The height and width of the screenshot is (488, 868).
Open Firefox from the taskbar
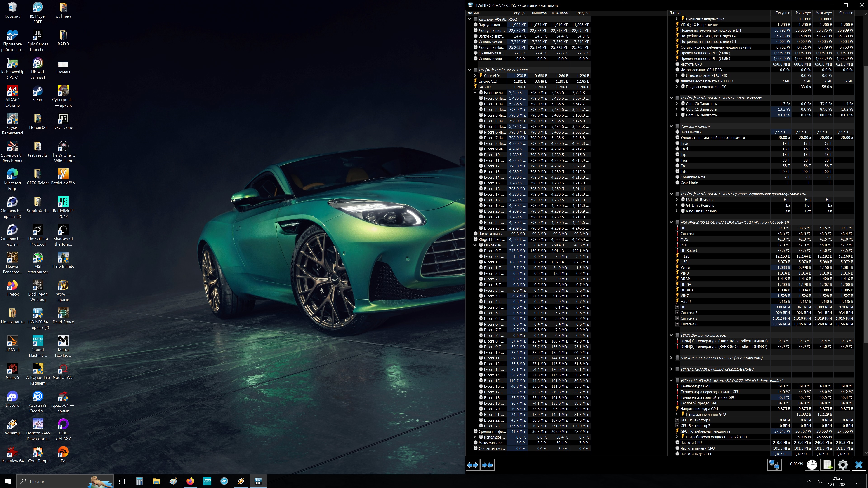[x=190, y=481]
